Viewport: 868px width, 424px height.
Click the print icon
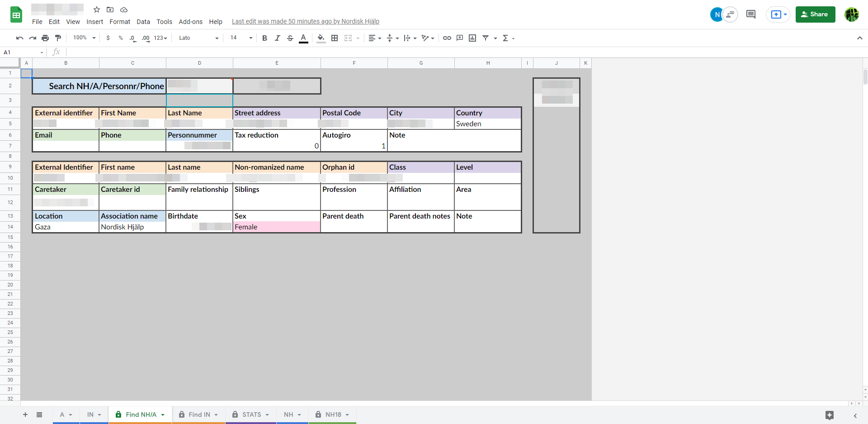(x=45, y=38)
